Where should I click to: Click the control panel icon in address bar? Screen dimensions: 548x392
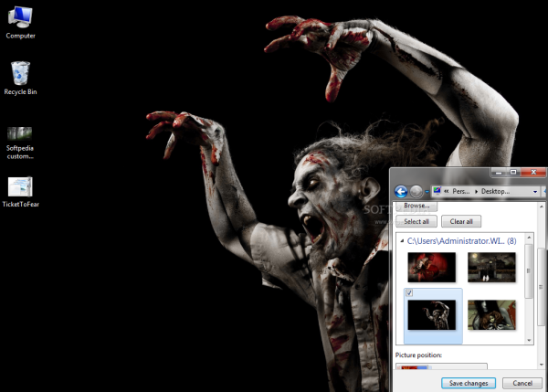437,192
